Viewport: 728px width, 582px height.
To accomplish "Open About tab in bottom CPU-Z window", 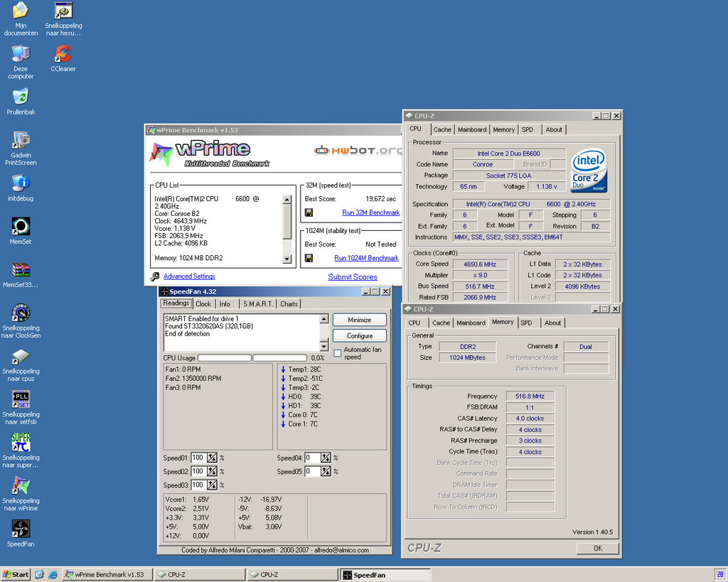I will (552, 323).
